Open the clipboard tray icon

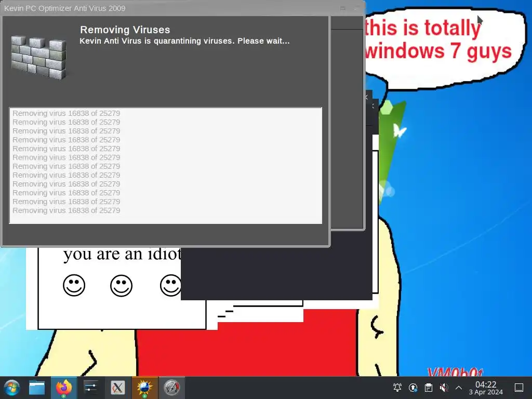coord(429,388)
